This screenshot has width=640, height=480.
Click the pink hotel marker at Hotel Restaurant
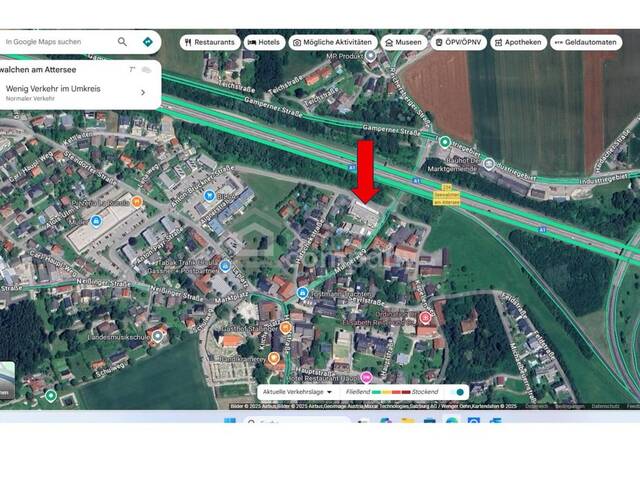pos(367,377)
